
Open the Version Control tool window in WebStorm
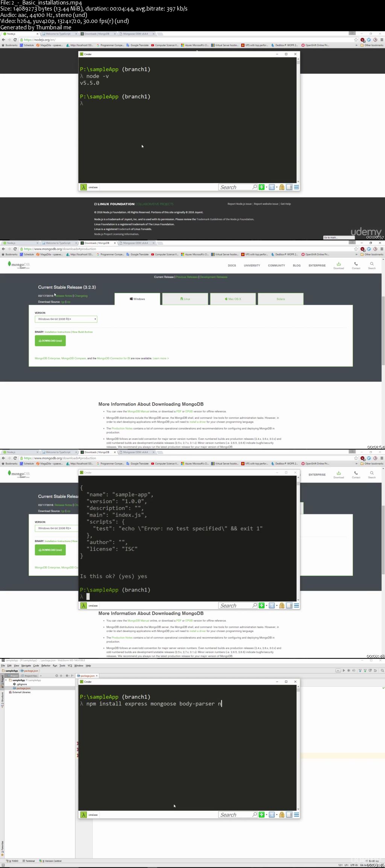tap(50, 861)
